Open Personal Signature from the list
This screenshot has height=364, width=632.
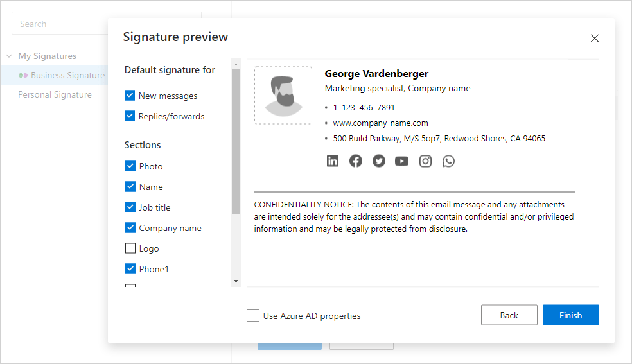pos(55,94)
